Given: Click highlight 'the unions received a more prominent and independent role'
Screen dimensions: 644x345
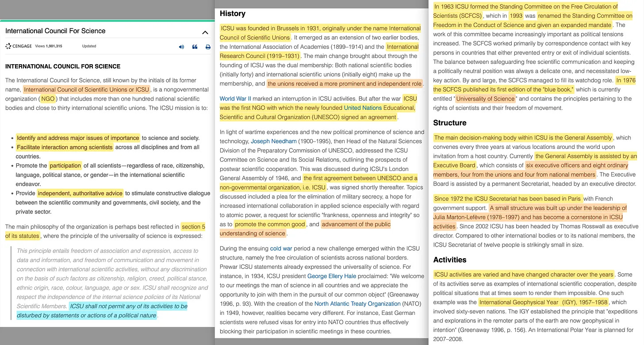Looking at the screenshot, I should (x=345, y=84).
